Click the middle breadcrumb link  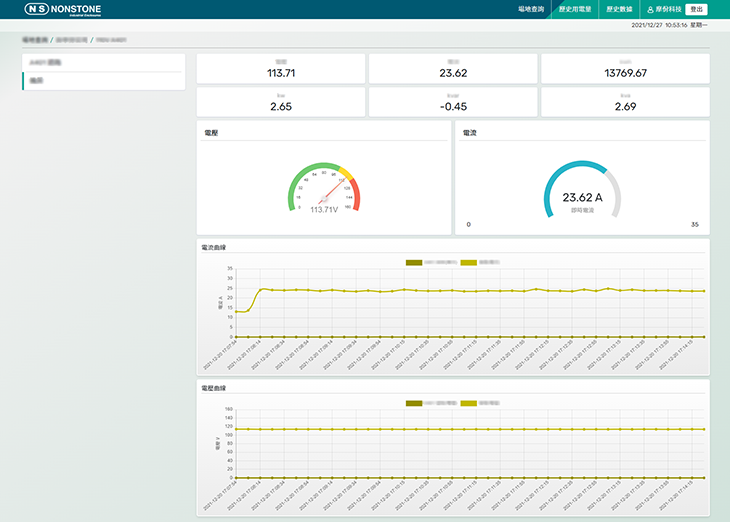tap(72, 40)
